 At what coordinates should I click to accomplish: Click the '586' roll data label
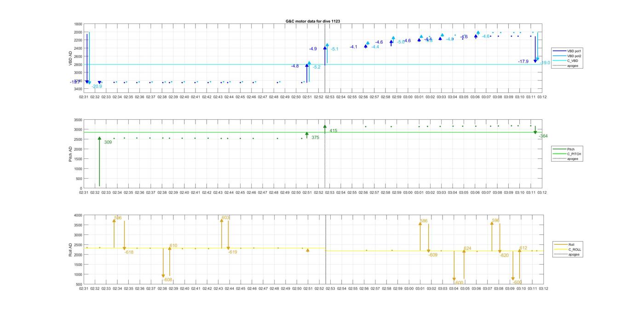click(424, 221)
